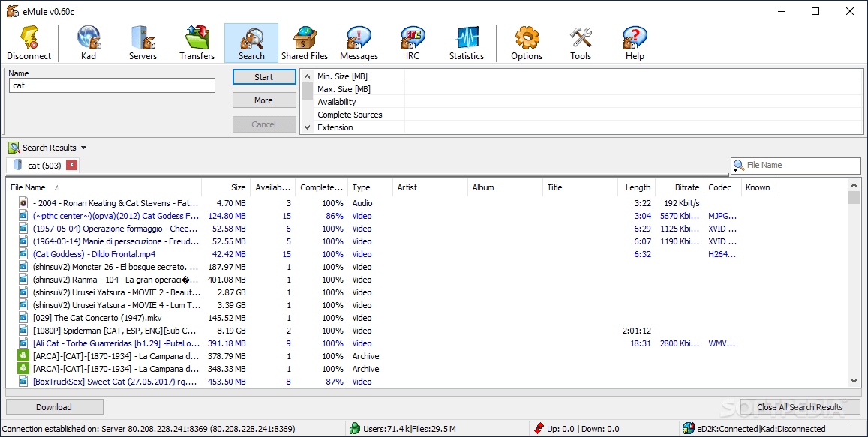Select "(1957-05-04) Operazione formaggio" result row

pos(427,229)
